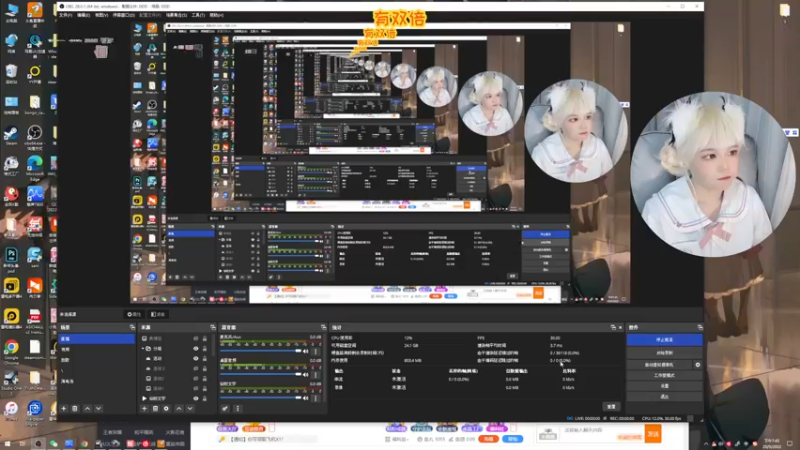Viewport: 800px width, 450px height.
Task: Move scene down with the Scenes panel down arrow
Action: [x=98, y=409]
